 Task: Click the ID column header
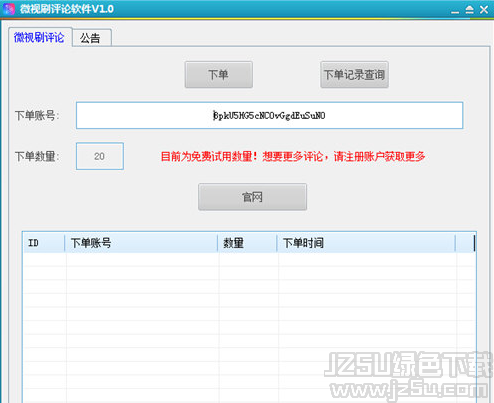[x=44, y=243]
